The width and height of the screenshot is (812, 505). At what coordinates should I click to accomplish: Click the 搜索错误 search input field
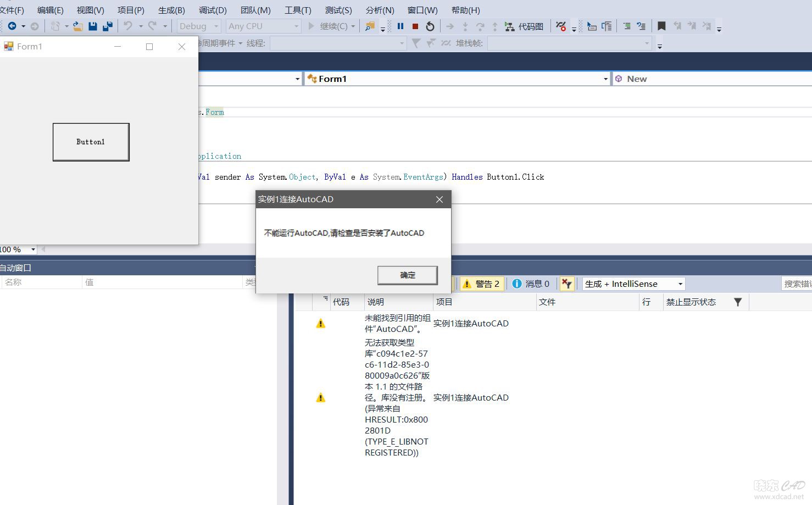pyautogui.click(x=797, y=284)
